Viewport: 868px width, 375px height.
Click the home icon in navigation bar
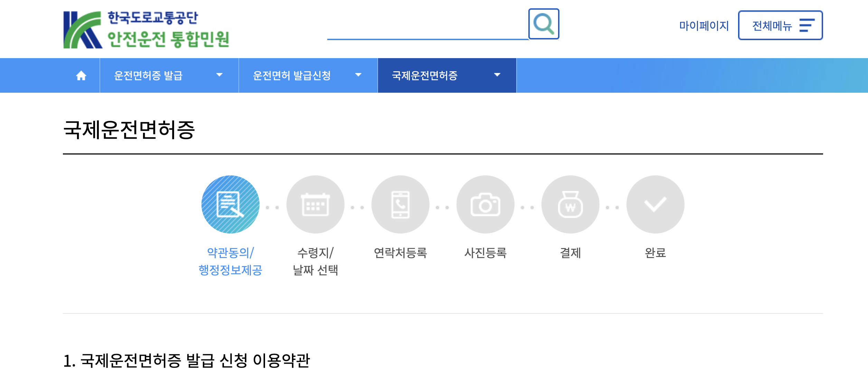tap(81, 75)
